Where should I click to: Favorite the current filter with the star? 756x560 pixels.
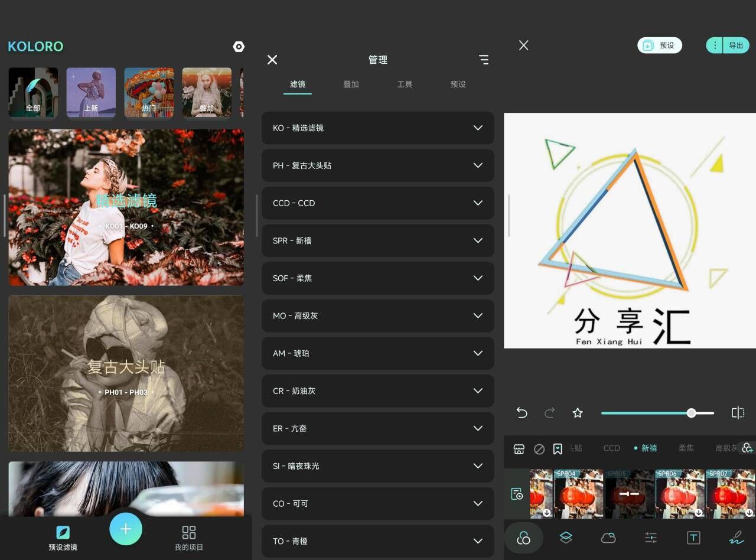(578, 413)
